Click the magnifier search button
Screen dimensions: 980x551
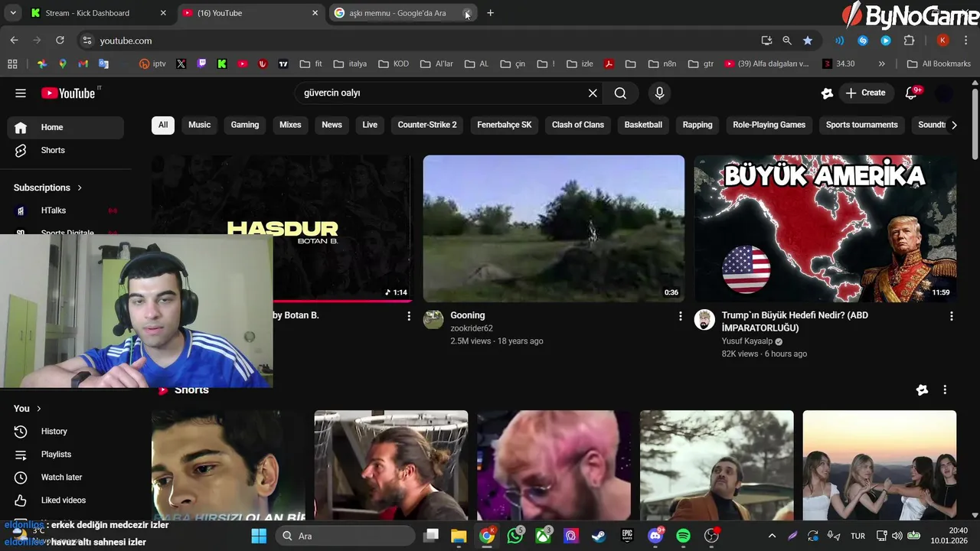click(x=620, y=93)
